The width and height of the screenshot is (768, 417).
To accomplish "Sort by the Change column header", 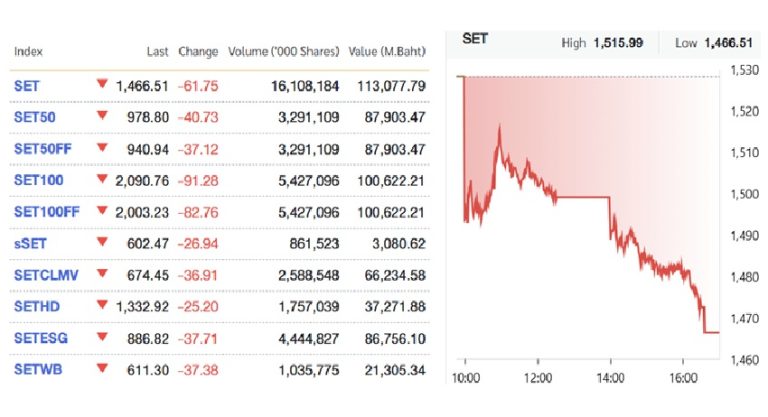I will (x=198, y=51).
